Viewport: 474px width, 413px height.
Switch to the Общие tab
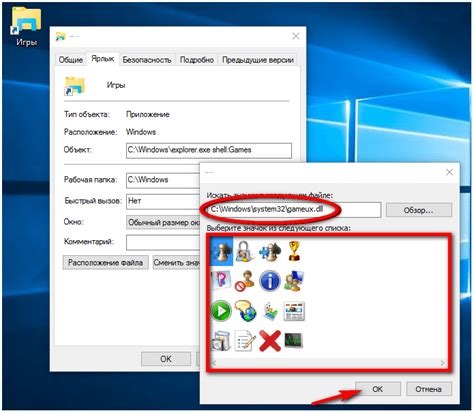[x=71, y=60]
